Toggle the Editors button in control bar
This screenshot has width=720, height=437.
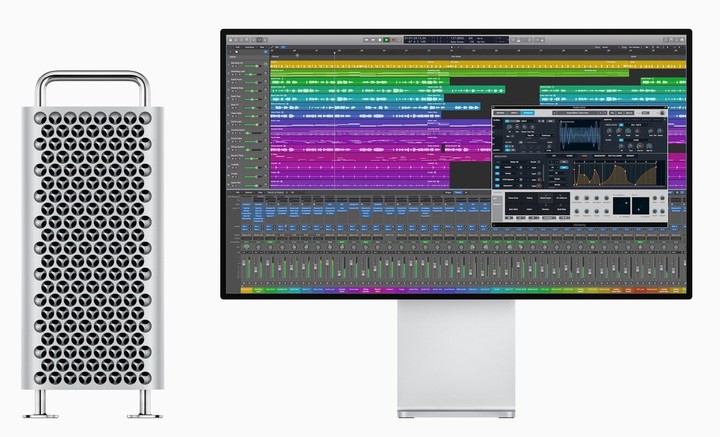[264, 40]
